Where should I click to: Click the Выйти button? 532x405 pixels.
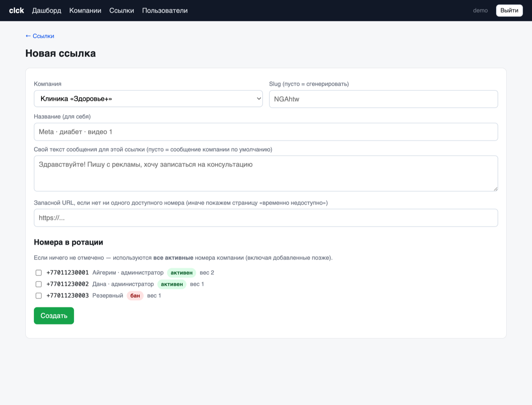point(509,11)
